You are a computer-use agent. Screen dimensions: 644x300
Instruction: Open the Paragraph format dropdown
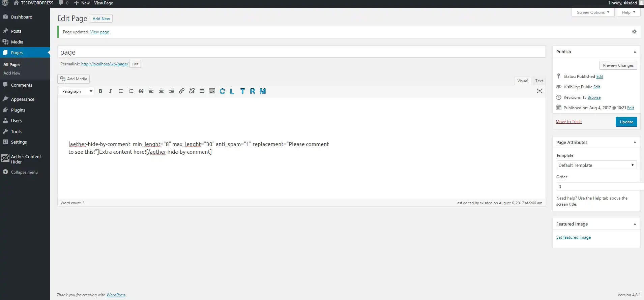pos(77,91)
